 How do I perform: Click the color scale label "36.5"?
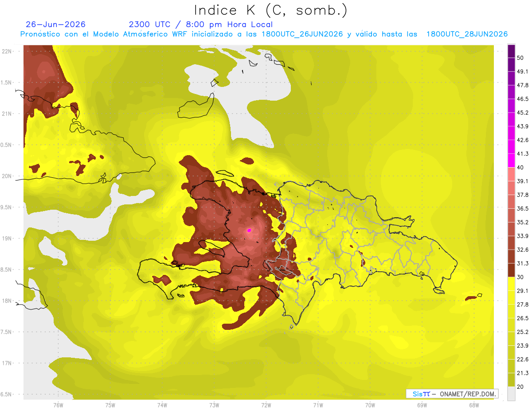523,208
